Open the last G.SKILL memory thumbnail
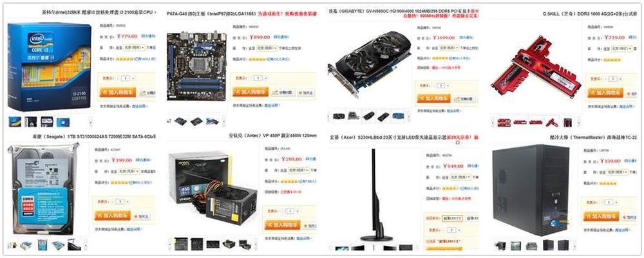644x258 pixels. [567, 122]
